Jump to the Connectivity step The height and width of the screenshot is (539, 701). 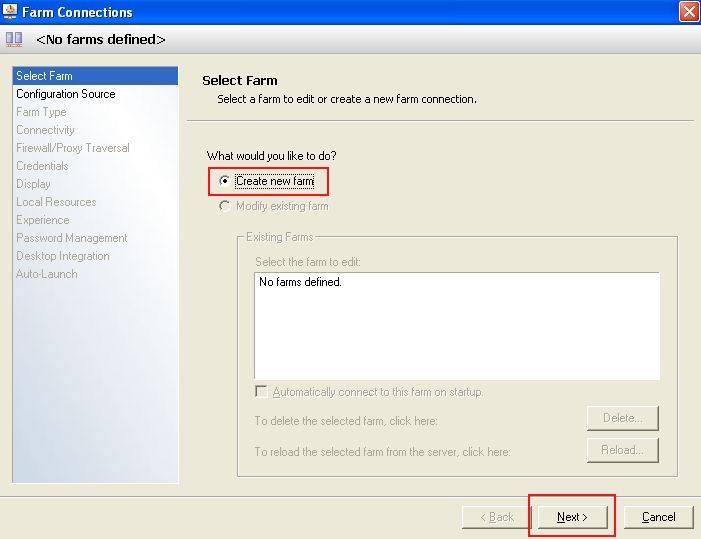pyautogui.click(x=95, y=130)
